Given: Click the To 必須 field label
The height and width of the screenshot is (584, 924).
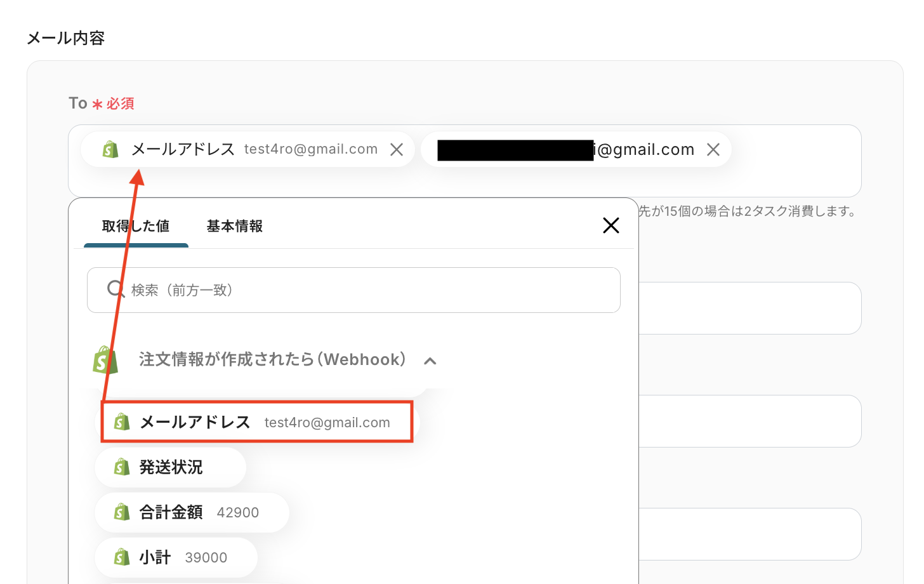Looking at the screenshot, I should click(102, 103).
